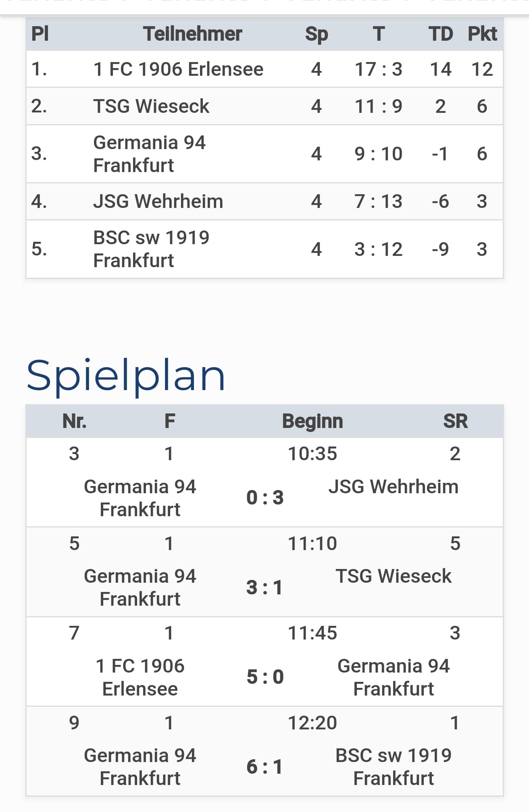This screenshot has height=812, width=529.
Task: Open the 3 : 1 match result
Action: tap(264, 588)
